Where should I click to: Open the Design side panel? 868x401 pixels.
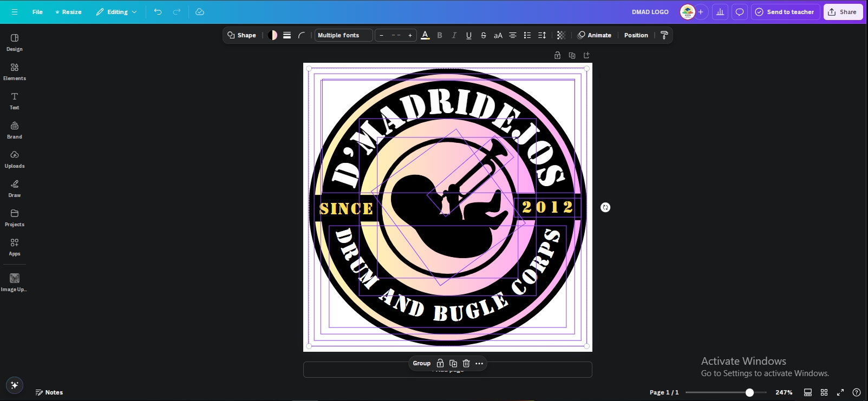pyautogui.click(x=15, y=42)
